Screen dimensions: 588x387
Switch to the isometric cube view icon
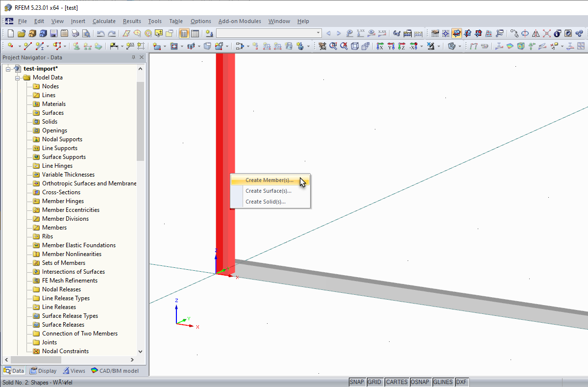click(x=355, y=46)
